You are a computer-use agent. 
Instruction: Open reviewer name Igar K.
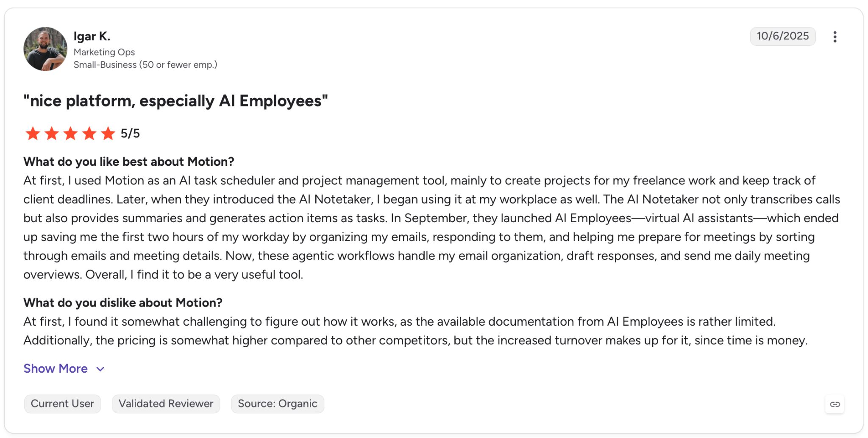point(92,36)
